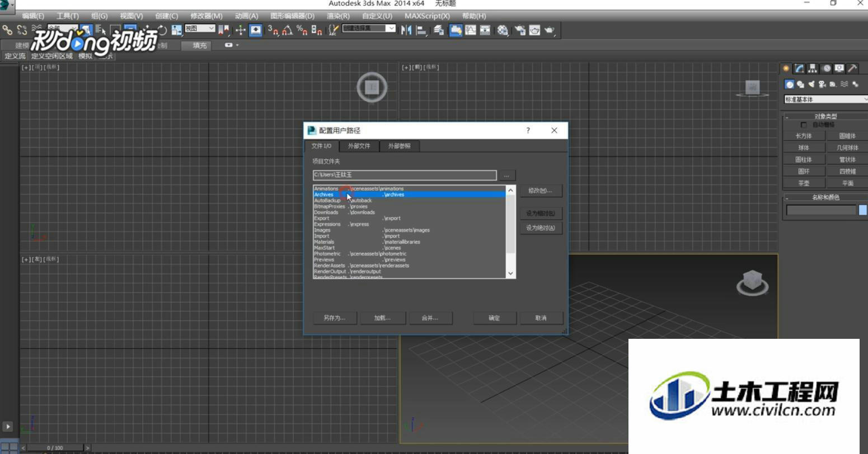Switch to the 文件 I/O tab
The width and height of the screenshot is (868, 454).
[321, 146]
